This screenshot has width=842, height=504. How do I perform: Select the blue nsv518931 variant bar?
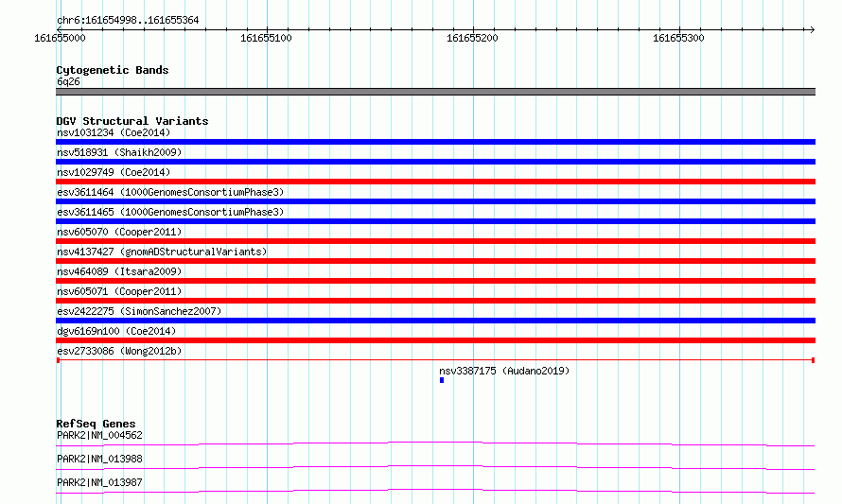click(x=435, y=162)
